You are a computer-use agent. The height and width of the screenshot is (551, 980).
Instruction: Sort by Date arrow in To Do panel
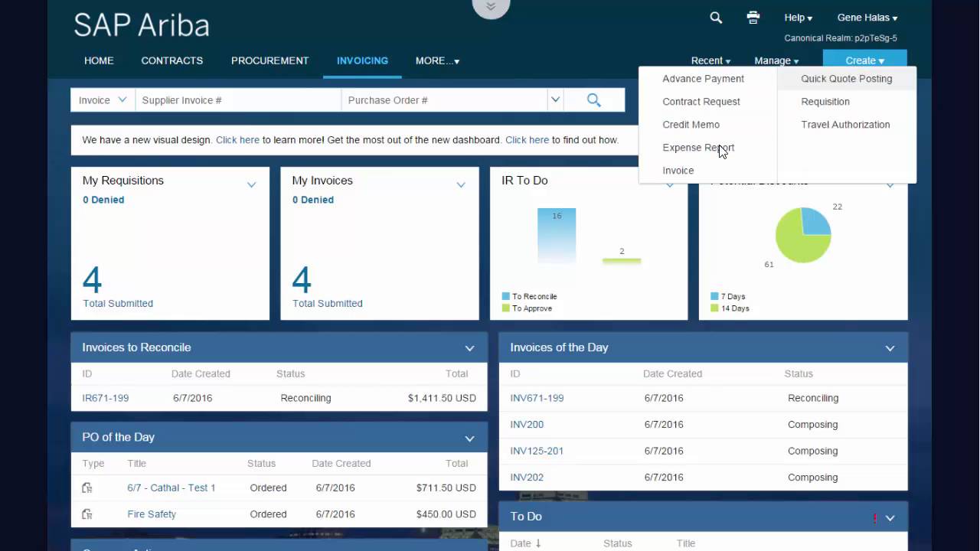click(538, 543)
